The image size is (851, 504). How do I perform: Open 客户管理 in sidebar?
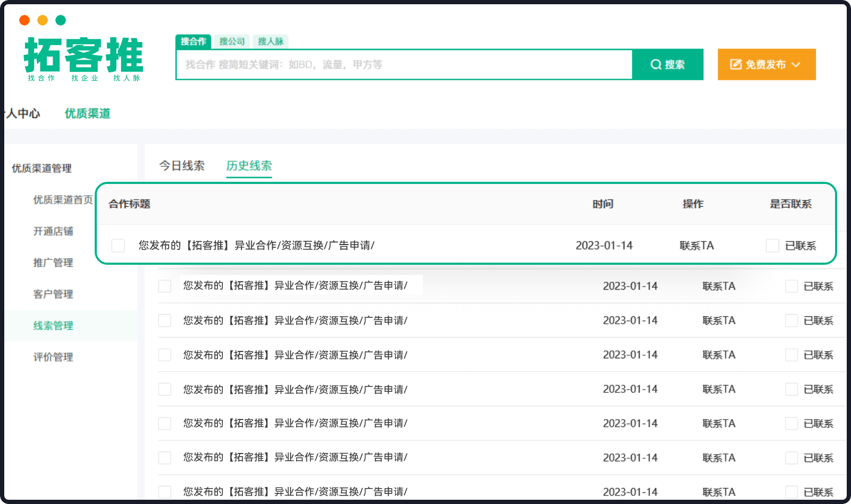[x=53, y=294]
